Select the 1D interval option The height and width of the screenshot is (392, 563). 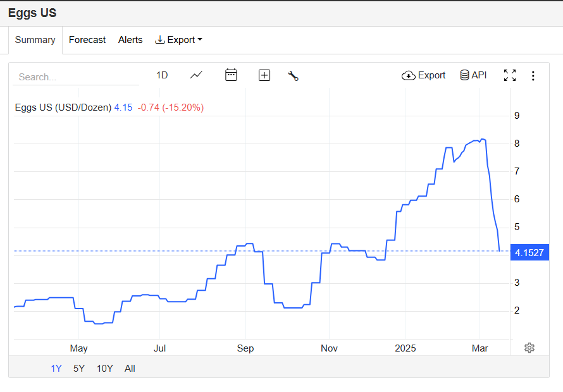pyautogui.click(x=162, y=75)
